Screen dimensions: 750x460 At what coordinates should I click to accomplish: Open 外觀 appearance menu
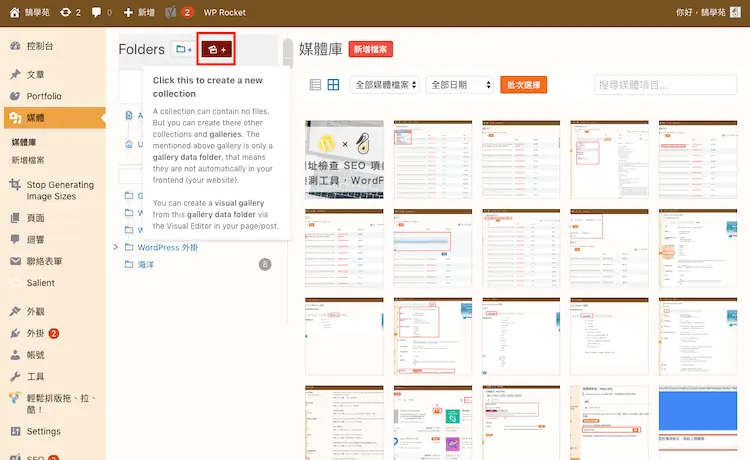coord(35,311)
